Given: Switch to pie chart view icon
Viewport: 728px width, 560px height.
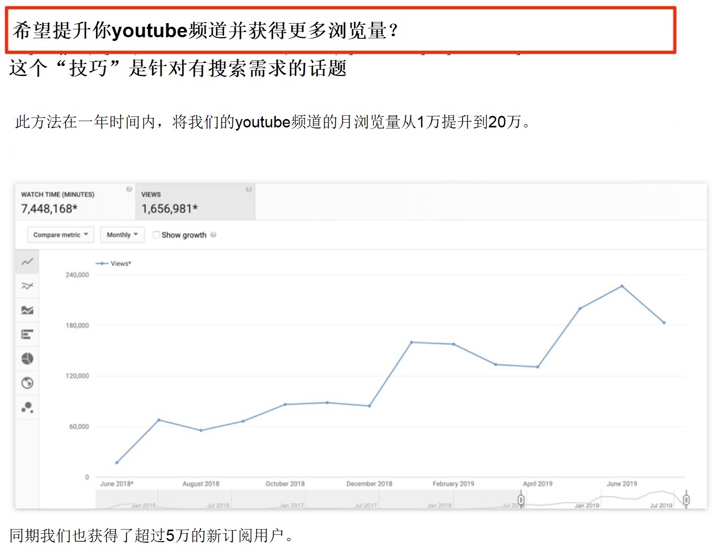Looking at the screenshot, I should (27, 359).
